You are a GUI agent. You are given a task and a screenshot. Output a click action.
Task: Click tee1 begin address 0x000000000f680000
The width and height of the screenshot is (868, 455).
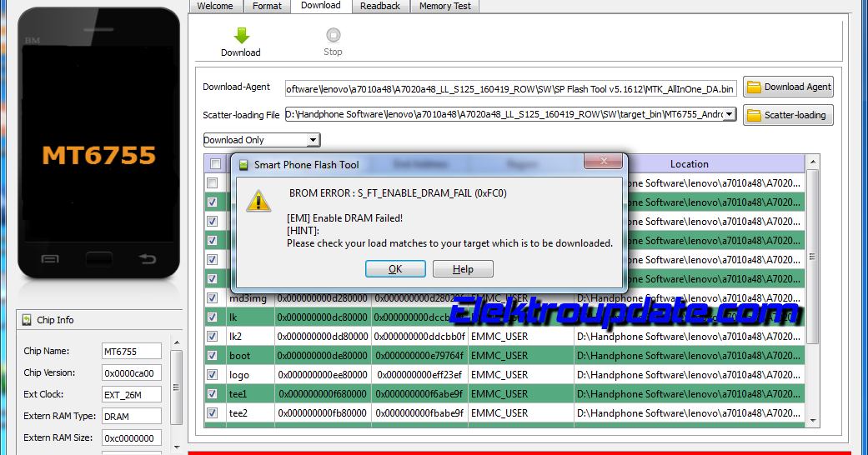point(323,394)
